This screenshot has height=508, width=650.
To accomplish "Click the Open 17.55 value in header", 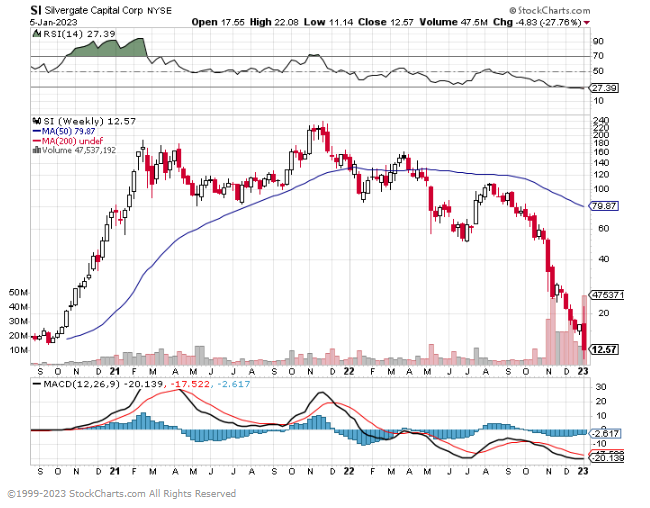I will tap(218, 22).
